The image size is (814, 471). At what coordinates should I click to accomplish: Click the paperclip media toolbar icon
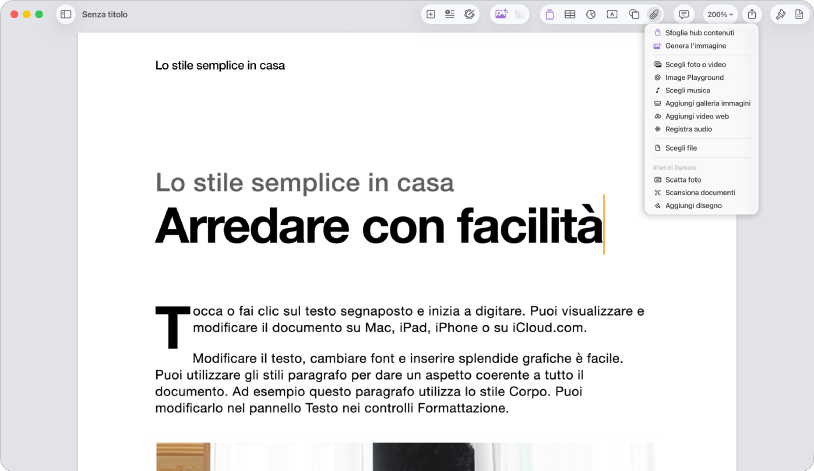tap(654, 15)
